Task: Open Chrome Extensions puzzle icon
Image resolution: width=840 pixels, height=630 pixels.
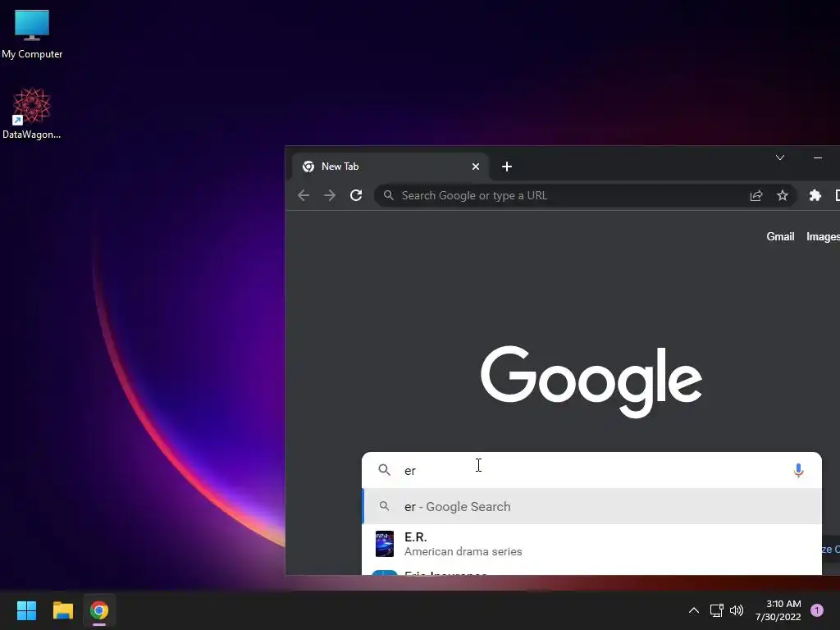Action: pos(815,195)
